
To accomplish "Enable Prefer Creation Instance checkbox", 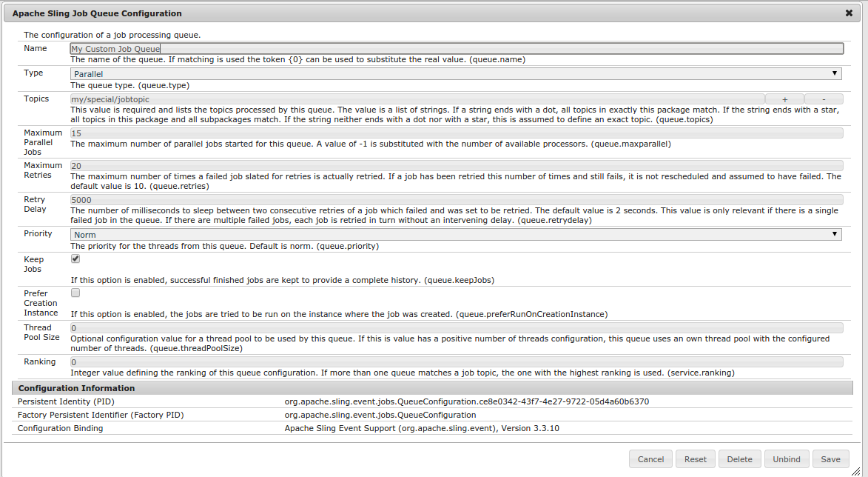I will (75, 293).
